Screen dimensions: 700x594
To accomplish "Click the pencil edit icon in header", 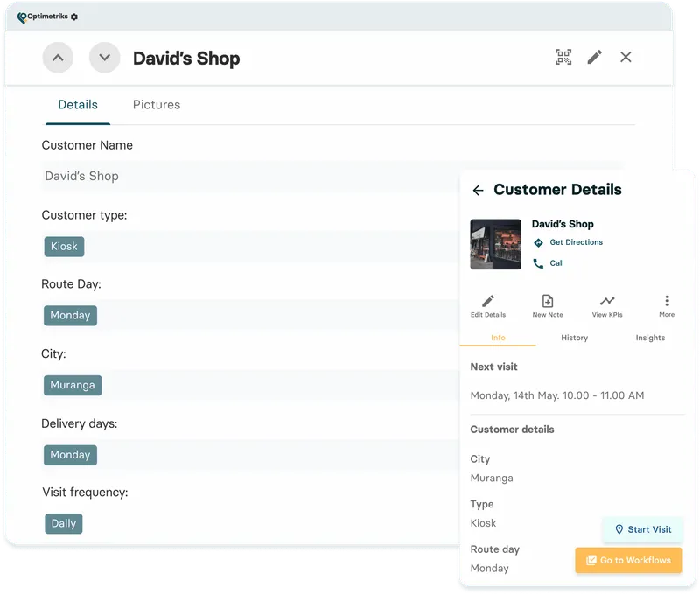I will click(595, 57).
